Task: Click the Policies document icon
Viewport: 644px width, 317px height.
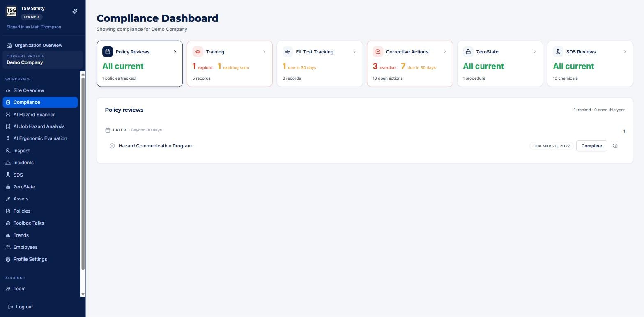Action: click(x=8, y=211)
